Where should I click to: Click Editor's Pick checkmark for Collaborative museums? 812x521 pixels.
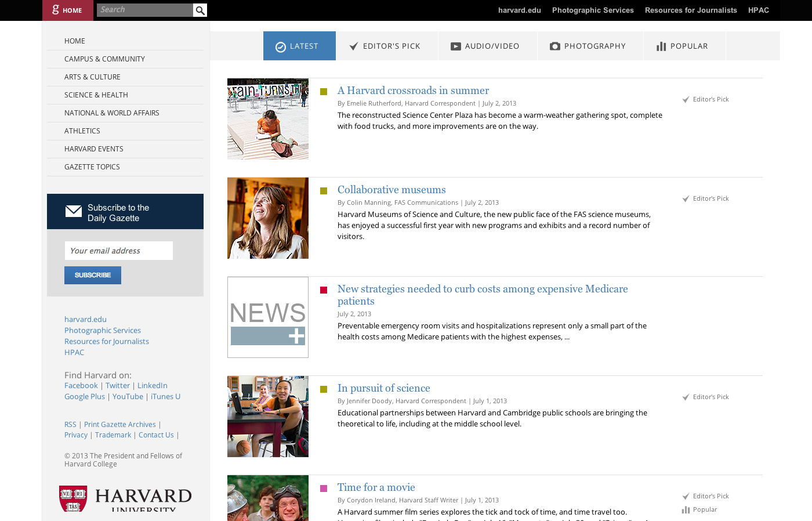686,199
